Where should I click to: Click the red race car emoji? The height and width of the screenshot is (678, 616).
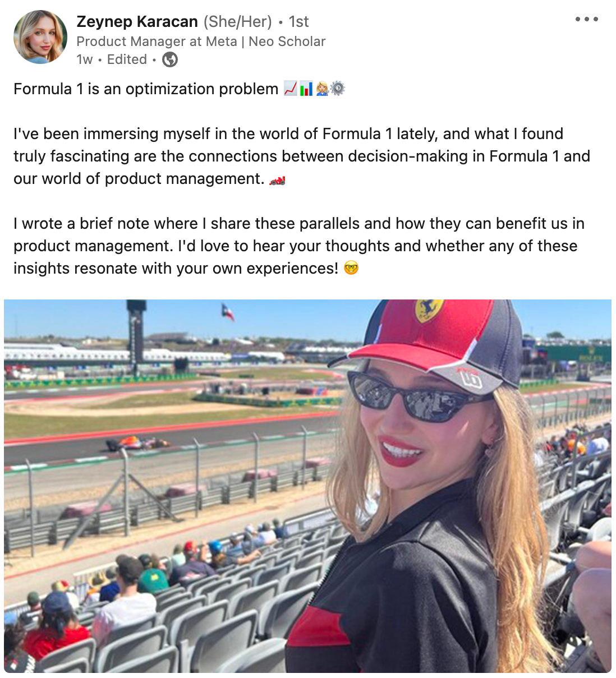pos(277,179)
